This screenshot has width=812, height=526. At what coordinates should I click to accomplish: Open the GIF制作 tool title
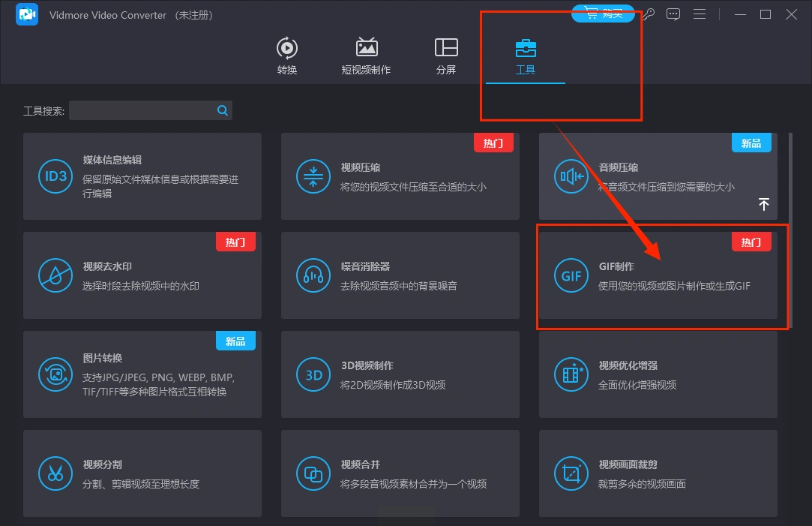click(x=616, y=266)
